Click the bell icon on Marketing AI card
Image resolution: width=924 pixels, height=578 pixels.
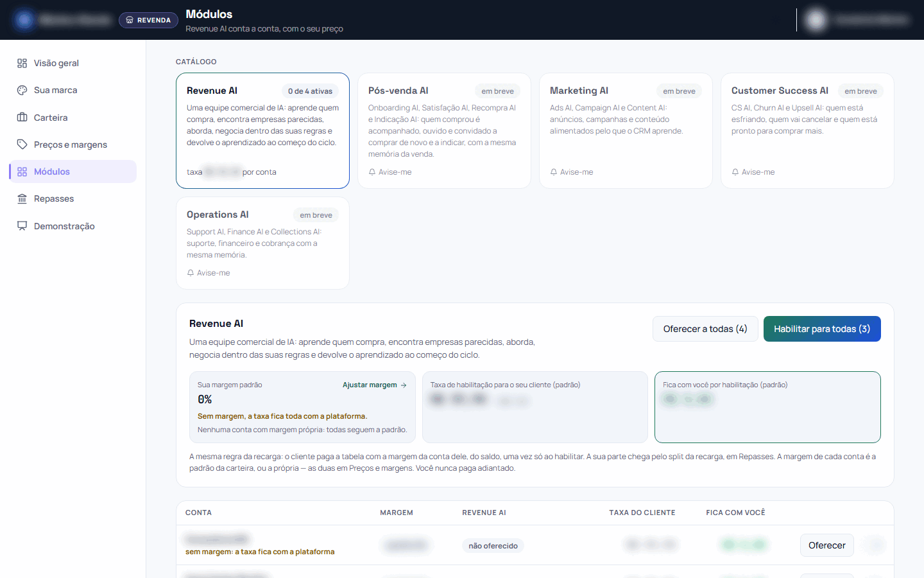[x=554, y=172]
